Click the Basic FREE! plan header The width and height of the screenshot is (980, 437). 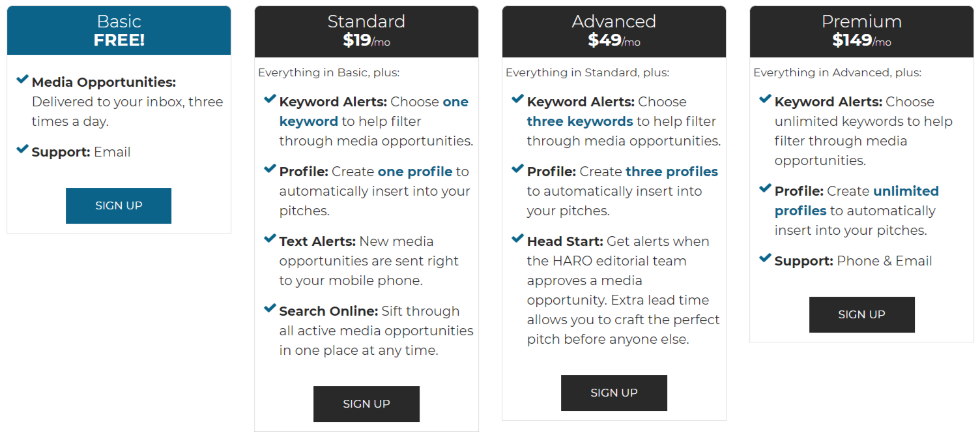[119, 31]
